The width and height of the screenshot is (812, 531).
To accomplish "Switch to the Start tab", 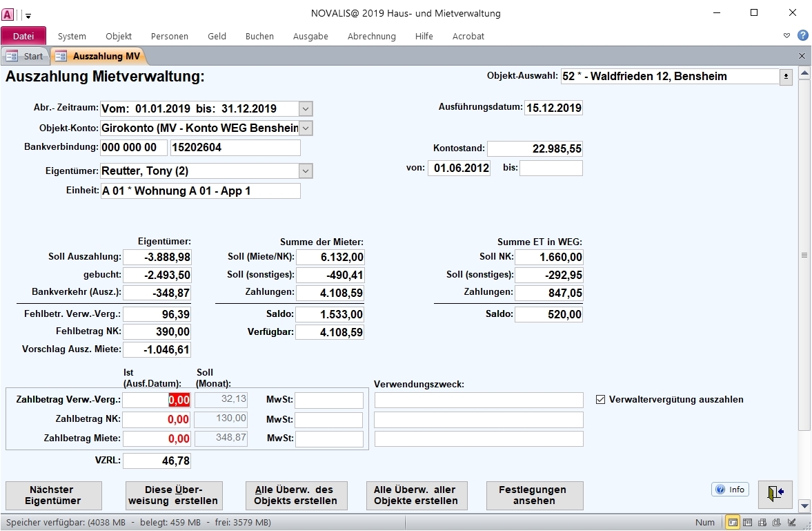I will click(25, 56).
